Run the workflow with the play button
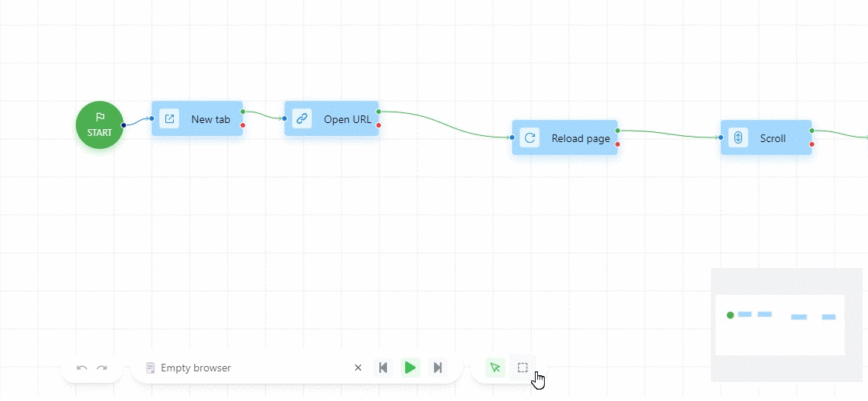The width and height of the screenshot is (868, 401). click(x=410, y=368)
